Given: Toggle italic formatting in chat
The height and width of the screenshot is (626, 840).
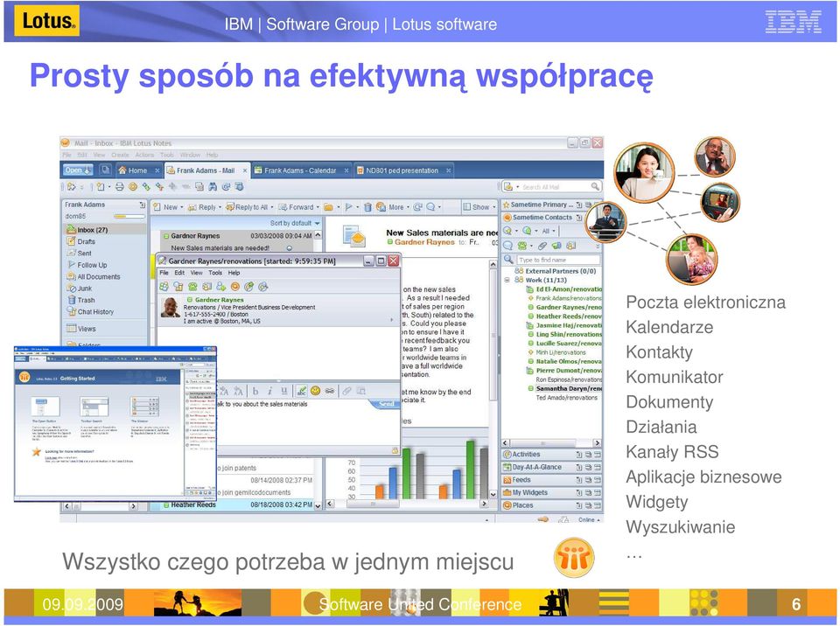Looking at the screenshot, I should [270, 391].
